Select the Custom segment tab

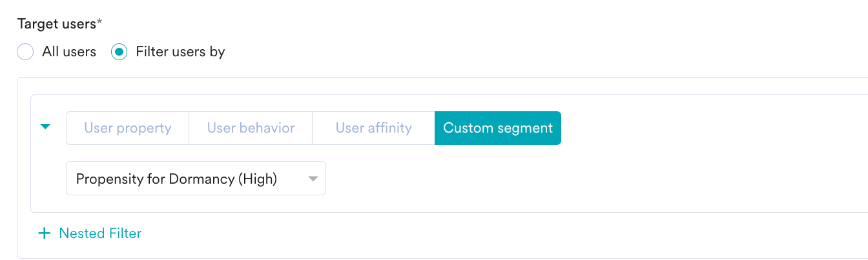(x=498, y=128)
